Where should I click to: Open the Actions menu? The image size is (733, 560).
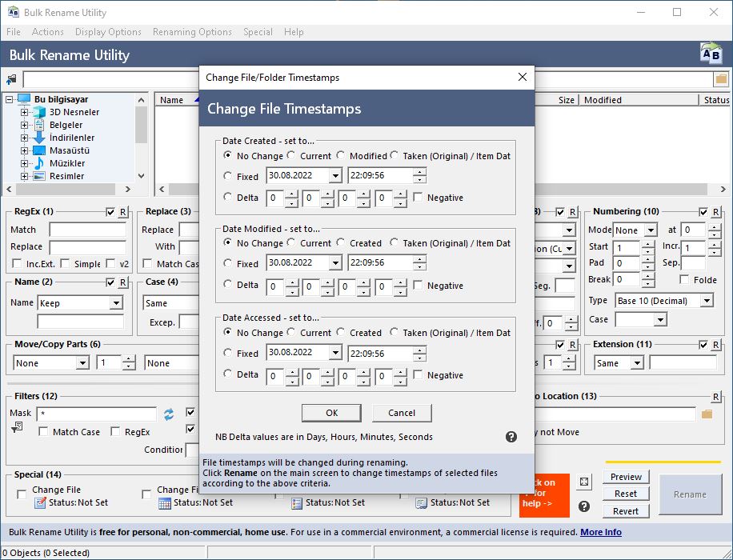click(x=48, y=32)
